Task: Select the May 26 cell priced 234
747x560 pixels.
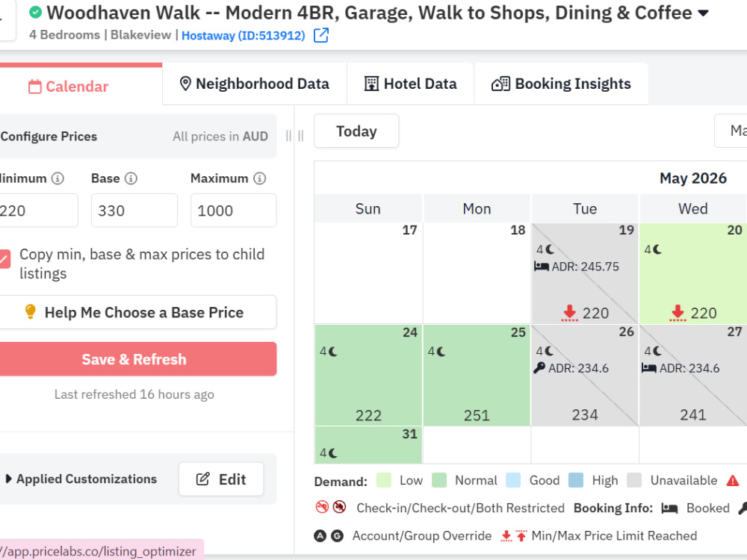Action: (585, 376)
